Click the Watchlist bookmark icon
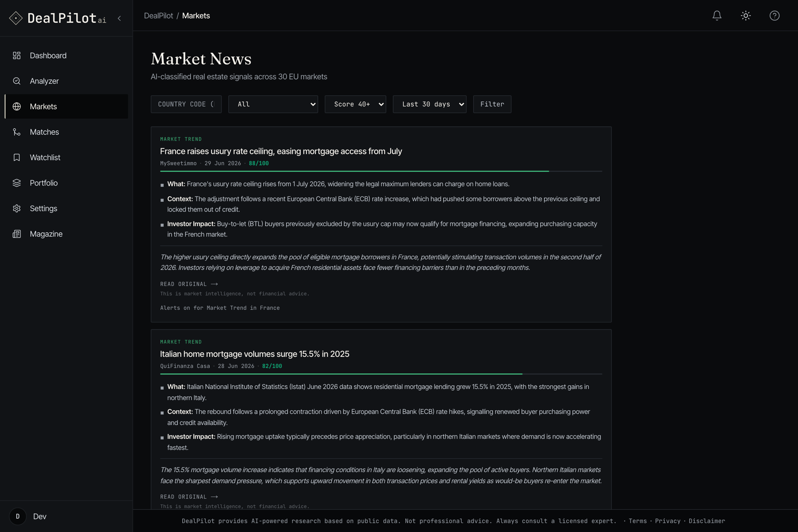Viewport: 798px width, 532px height. (17, 157)
